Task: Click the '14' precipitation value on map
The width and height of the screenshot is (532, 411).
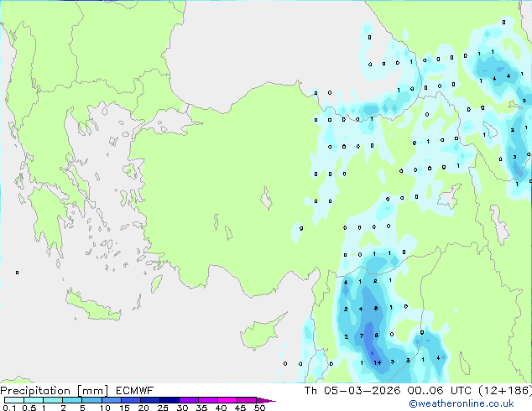Action: [378, 362]
